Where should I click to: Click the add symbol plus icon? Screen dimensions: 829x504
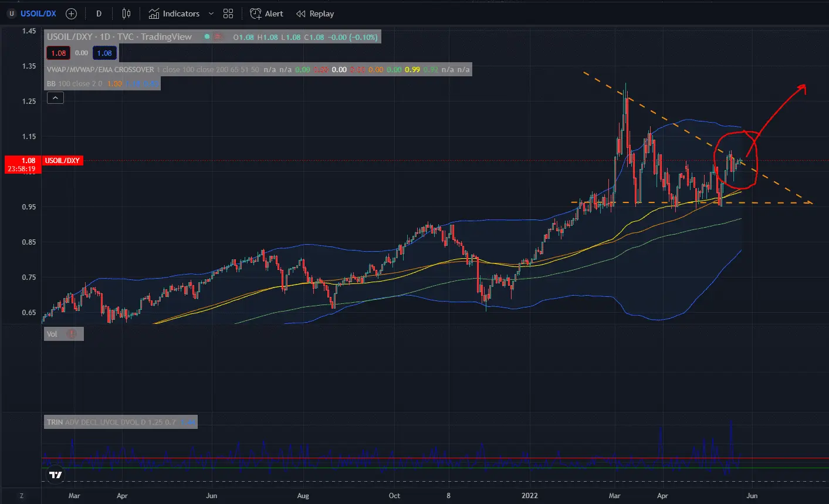72,13
